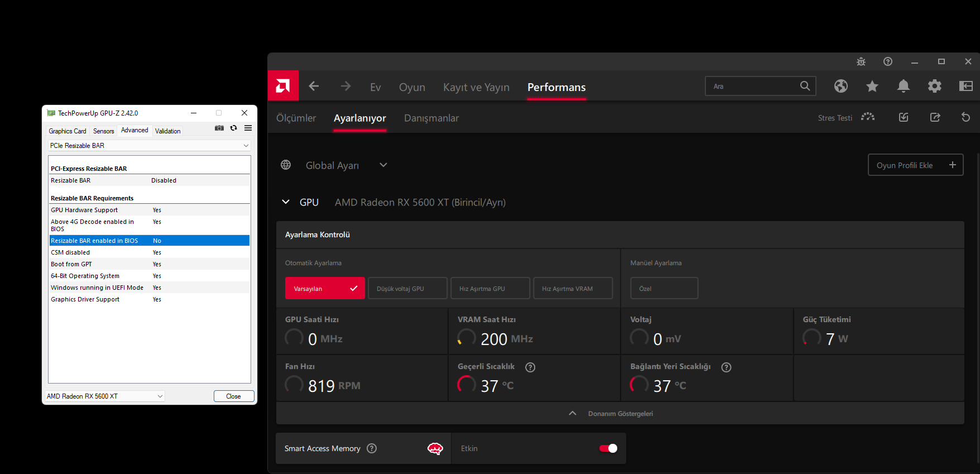Toggle the Smart Access Memory switch

pos(608,448)
